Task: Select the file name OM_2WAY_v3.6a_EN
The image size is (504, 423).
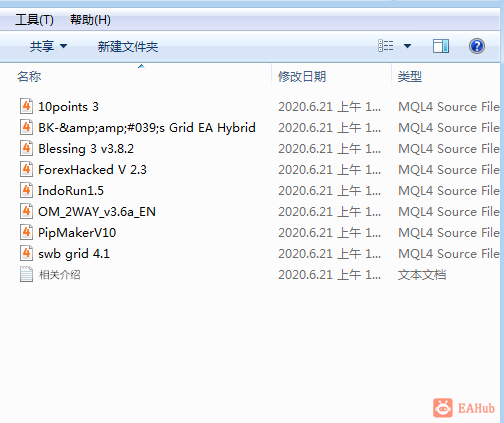Action: coord(97,212)
